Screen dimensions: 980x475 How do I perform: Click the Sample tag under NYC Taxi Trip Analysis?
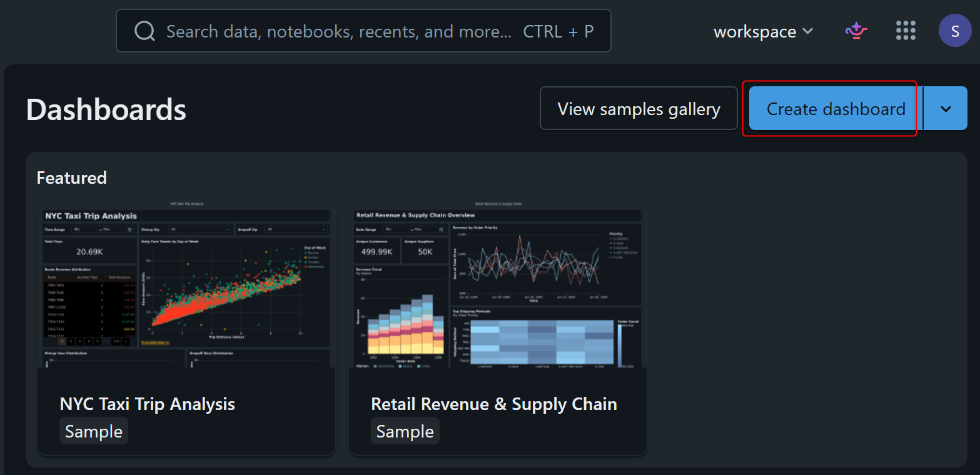pyautogui.click(x=94, y=431)
